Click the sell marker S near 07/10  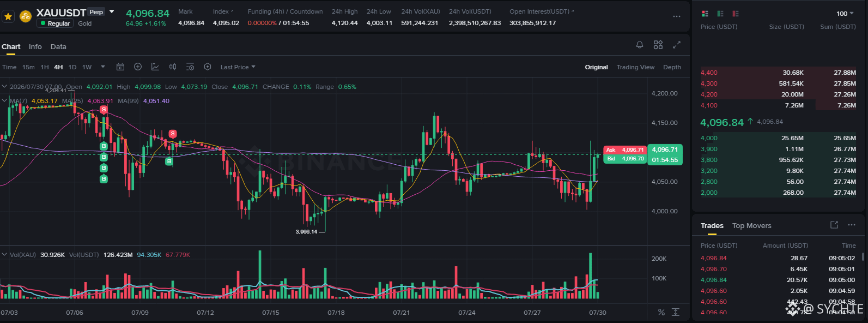coord(173,134)
